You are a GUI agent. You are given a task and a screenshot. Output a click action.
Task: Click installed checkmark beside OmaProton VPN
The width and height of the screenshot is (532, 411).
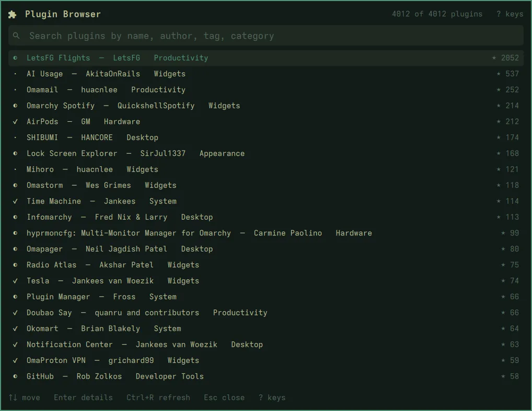pyautogui.click(x=15, y=361)
